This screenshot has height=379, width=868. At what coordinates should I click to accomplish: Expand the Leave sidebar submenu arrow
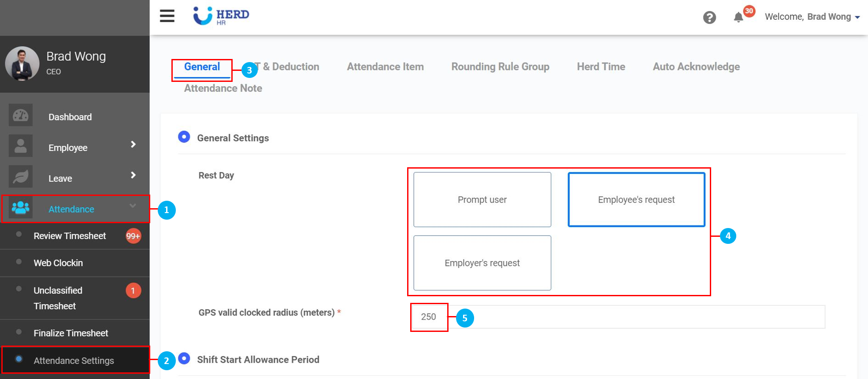[133, 176]
